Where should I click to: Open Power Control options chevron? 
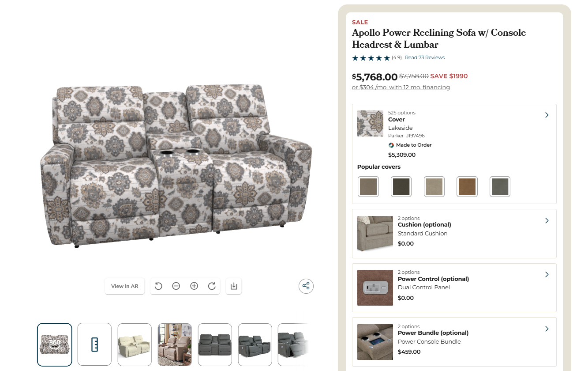click(547, 275)
